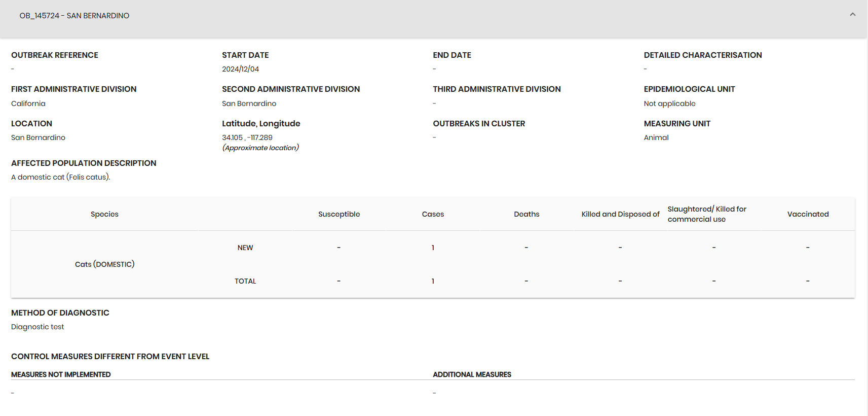Screen dimensions: 868x416
Task: Click the Approximate location note
Action: (x=260, y=148)
